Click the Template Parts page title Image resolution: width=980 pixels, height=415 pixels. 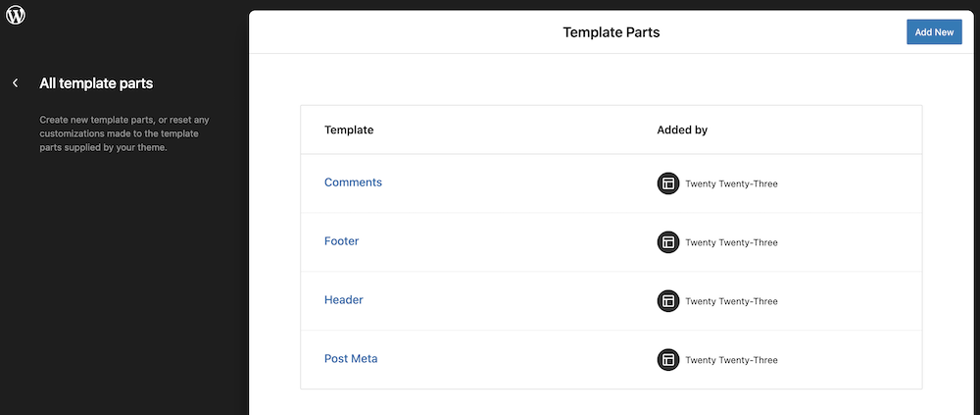612,32
